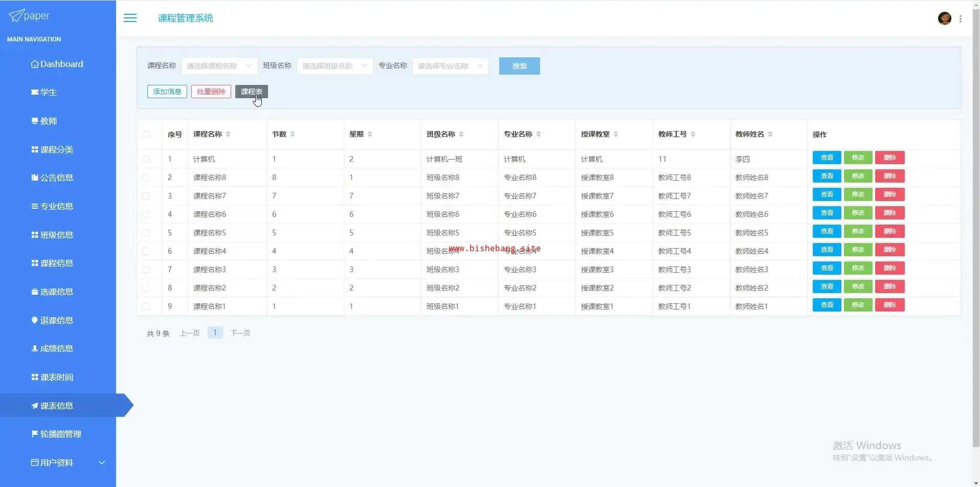Click the 添加信息 button

pyautogui.click(x=167, y=92)
